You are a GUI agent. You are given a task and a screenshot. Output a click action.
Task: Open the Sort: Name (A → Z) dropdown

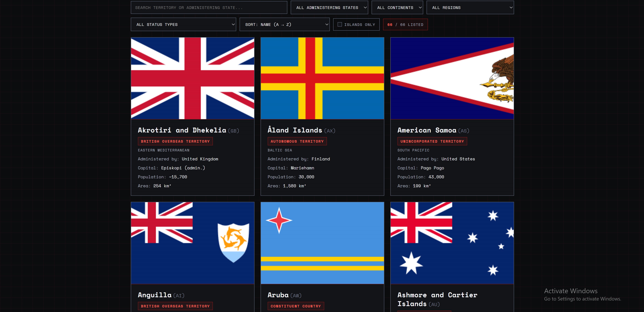tap(284, 25)
